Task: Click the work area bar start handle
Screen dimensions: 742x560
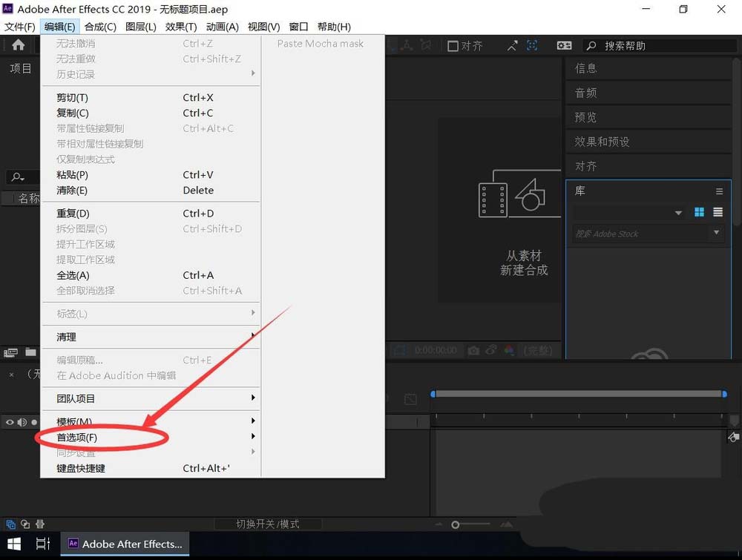Action: pos(433,394)
